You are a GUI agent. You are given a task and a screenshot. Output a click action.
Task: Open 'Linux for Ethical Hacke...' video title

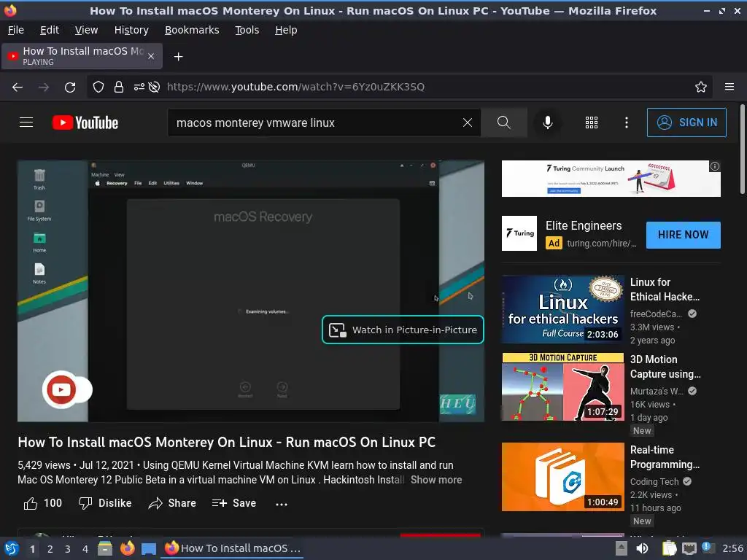click(x=665, y=289)
